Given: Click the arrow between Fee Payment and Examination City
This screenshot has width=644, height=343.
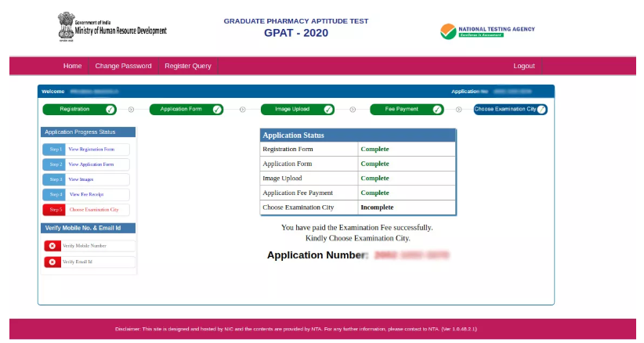Looking at the screenshot, I should [x=458, y=110].
